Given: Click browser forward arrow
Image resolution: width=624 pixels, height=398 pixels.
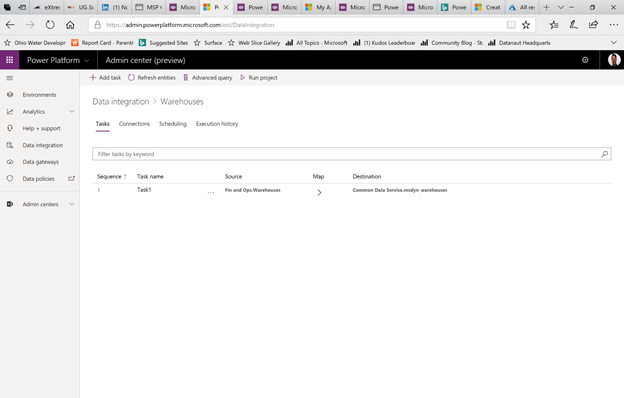Looking at the screenshot, I should point(30,25).
